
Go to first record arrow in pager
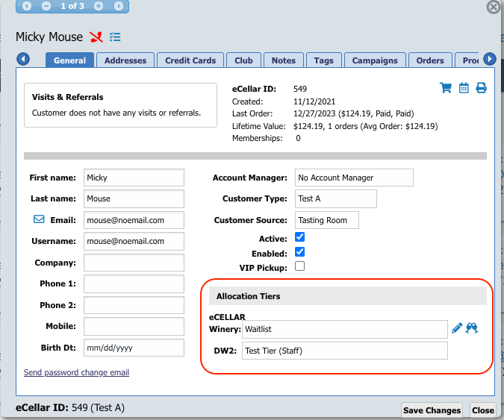point(27,6)
